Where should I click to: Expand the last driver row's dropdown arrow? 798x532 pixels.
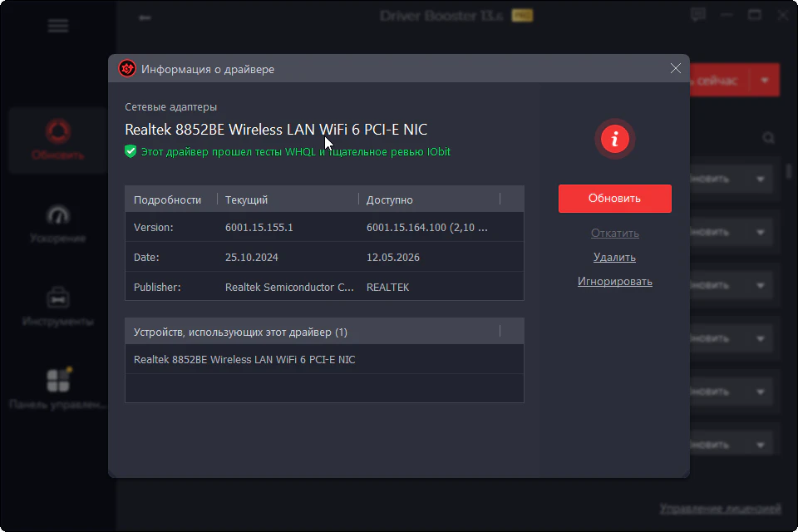pos(761,445)
